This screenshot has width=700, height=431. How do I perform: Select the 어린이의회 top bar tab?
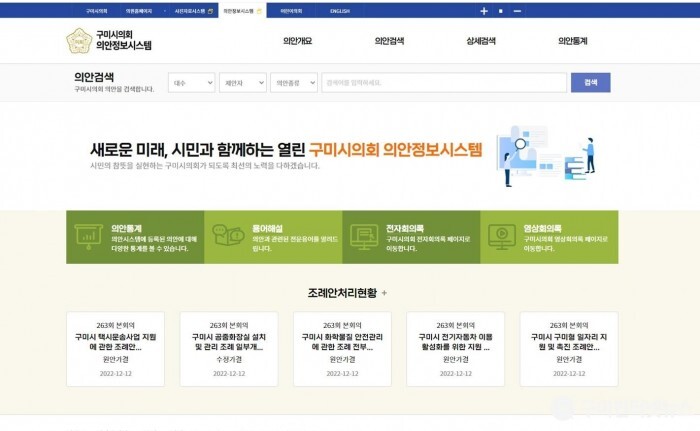coord(291,11)
